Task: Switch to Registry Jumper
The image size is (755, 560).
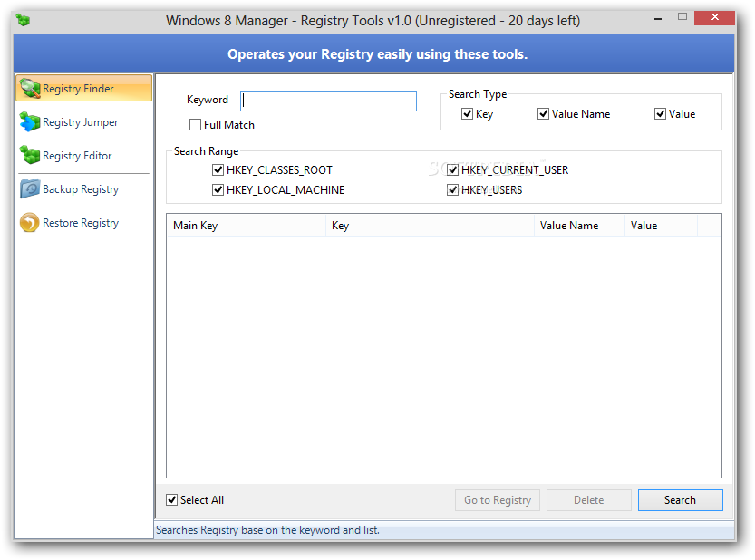Action: point(83,121)
